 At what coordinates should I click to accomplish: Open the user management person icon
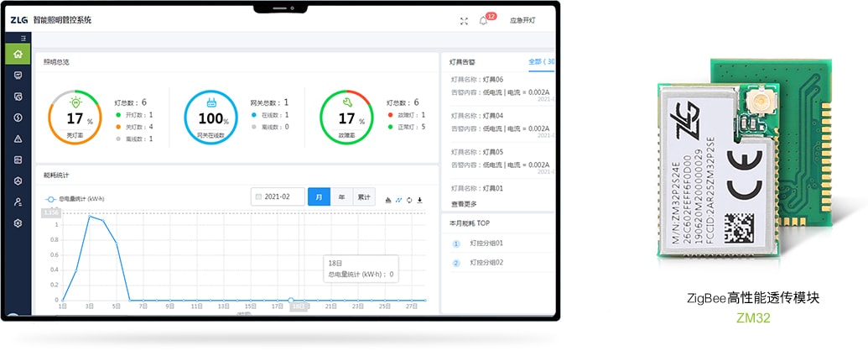tap(18, 202)
